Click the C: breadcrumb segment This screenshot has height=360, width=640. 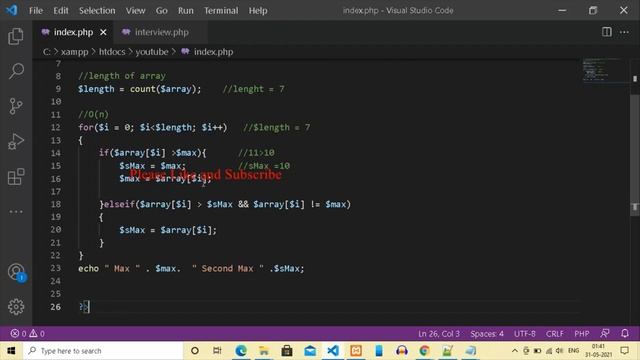point(47,52)
